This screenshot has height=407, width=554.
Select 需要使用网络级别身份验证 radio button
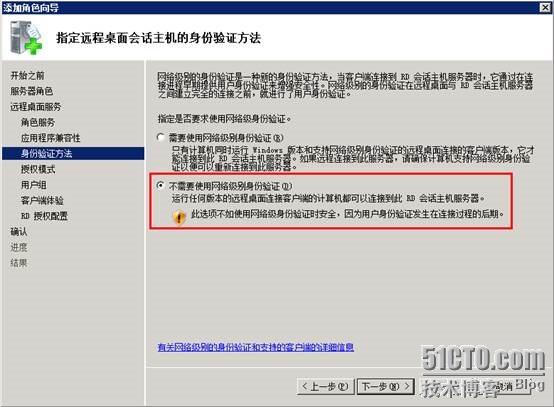click(161, 137)
